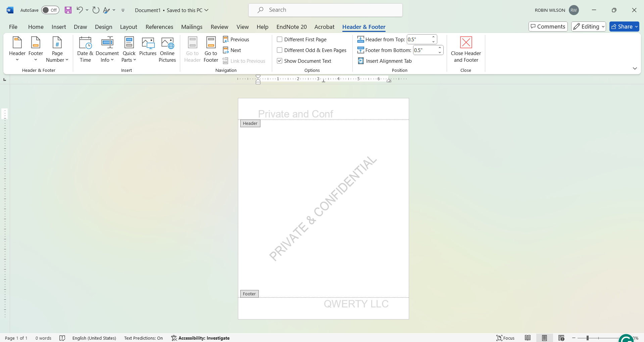Screen dimensions: 644x342
Task: Click the Save icon
Action: [x=68, y=10]
